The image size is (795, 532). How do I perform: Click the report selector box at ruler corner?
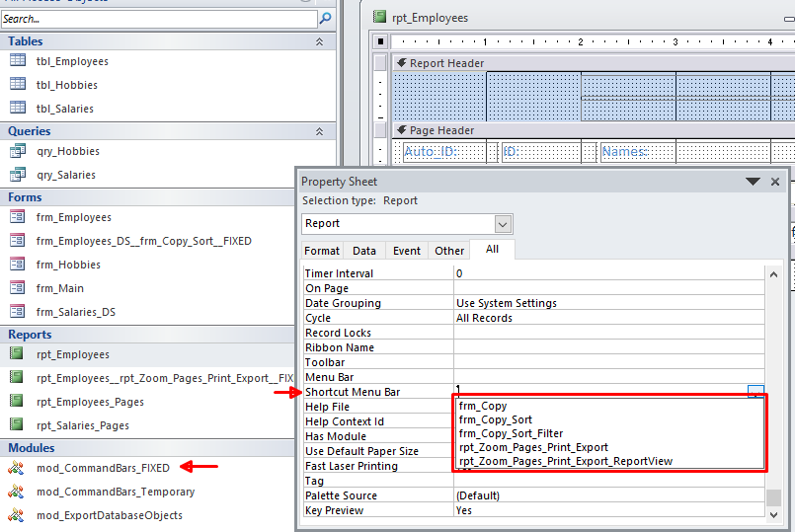(x=381, y=41)
